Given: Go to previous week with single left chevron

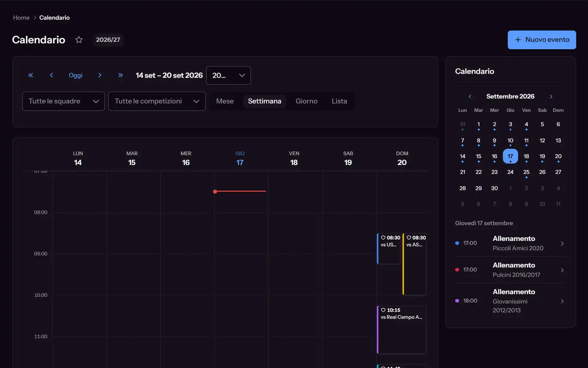Looking at the screenshot, I should coord(51,75).
